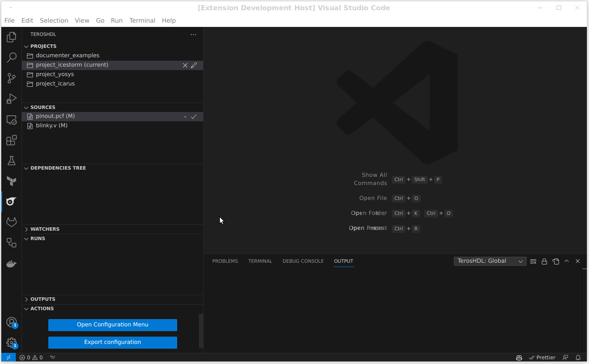Select the project_yosys project
The height and width of the screenshot is (364, 589).
(112, 74)
